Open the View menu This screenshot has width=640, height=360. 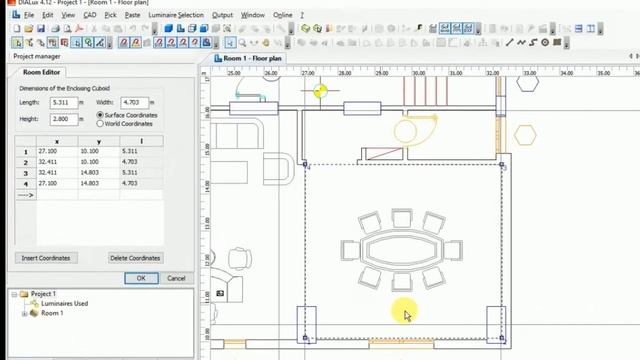[x=68, y=15]
